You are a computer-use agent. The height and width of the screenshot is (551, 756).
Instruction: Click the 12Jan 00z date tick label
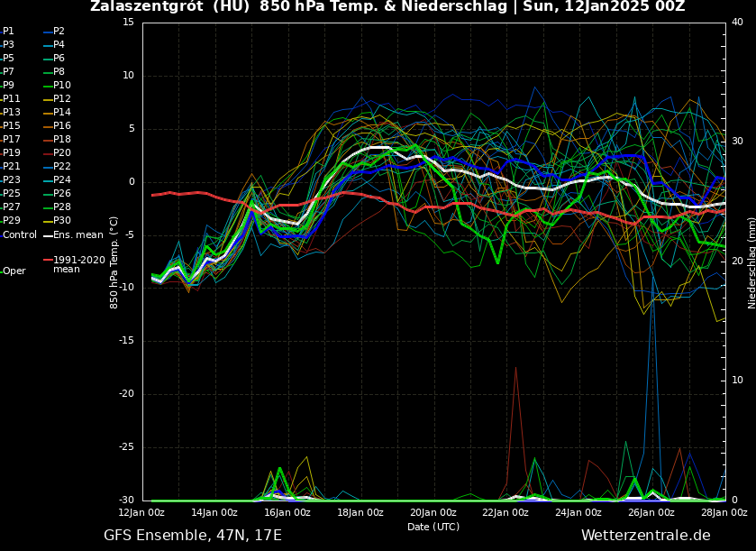coord(142,513)
